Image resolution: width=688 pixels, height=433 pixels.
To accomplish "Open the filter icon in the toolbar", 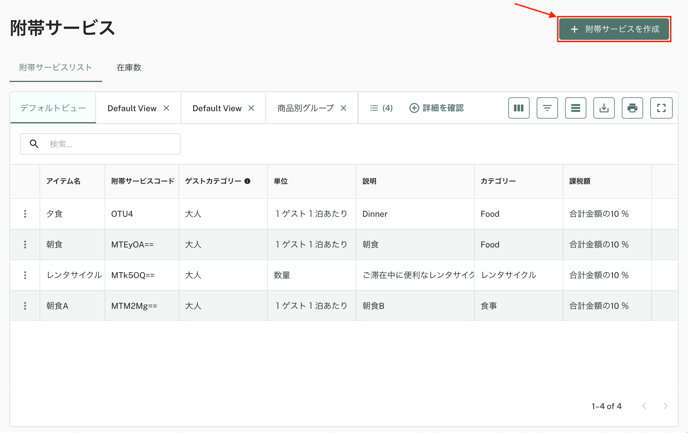I will coord(547,108).
